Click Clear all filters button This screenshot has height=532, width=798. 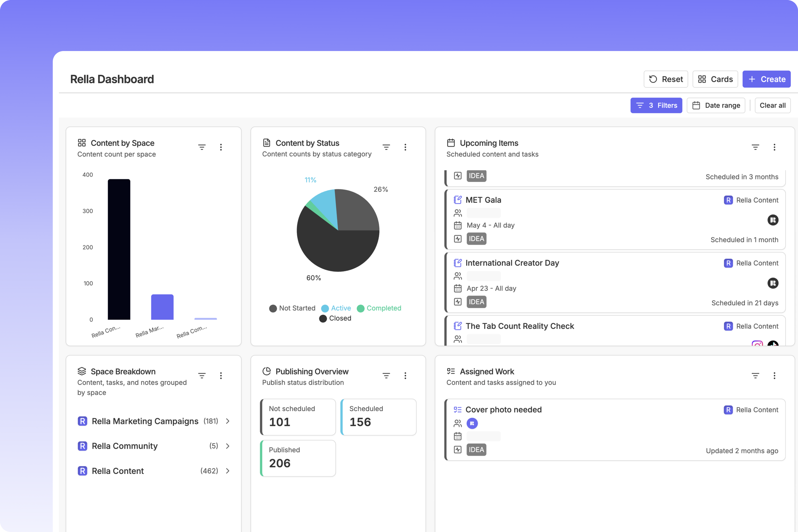pyautogui.click(x=772, y=106)
